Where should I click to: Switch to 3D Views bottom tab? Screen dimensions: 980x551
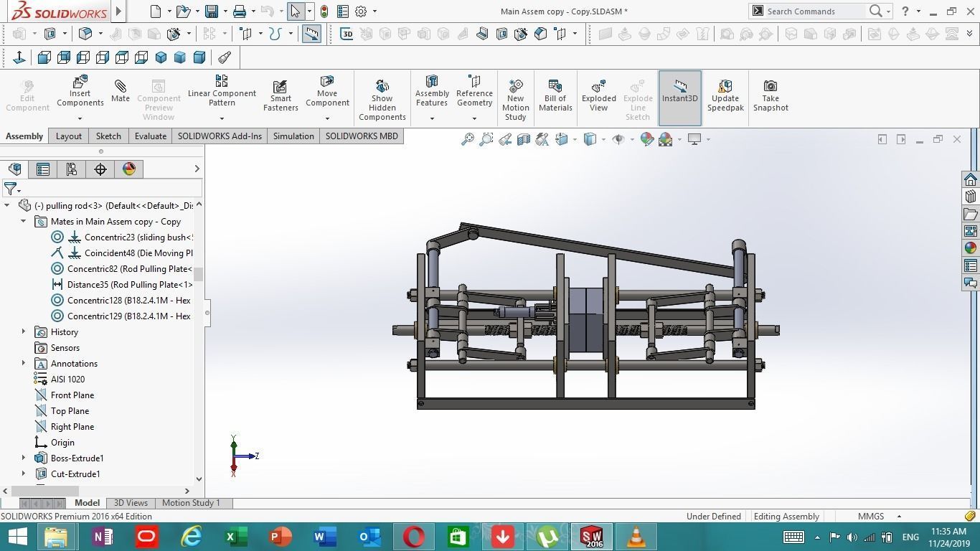(131, 503)
